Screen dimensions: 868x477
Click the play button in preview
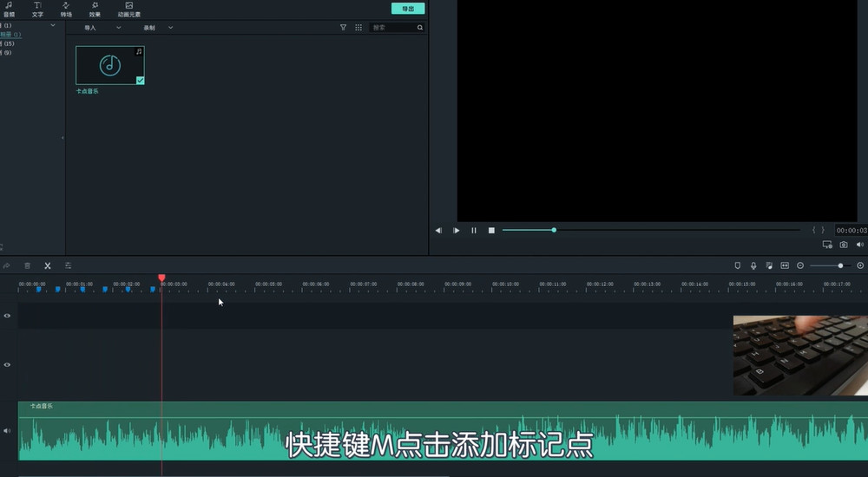[x=457, y=230]
